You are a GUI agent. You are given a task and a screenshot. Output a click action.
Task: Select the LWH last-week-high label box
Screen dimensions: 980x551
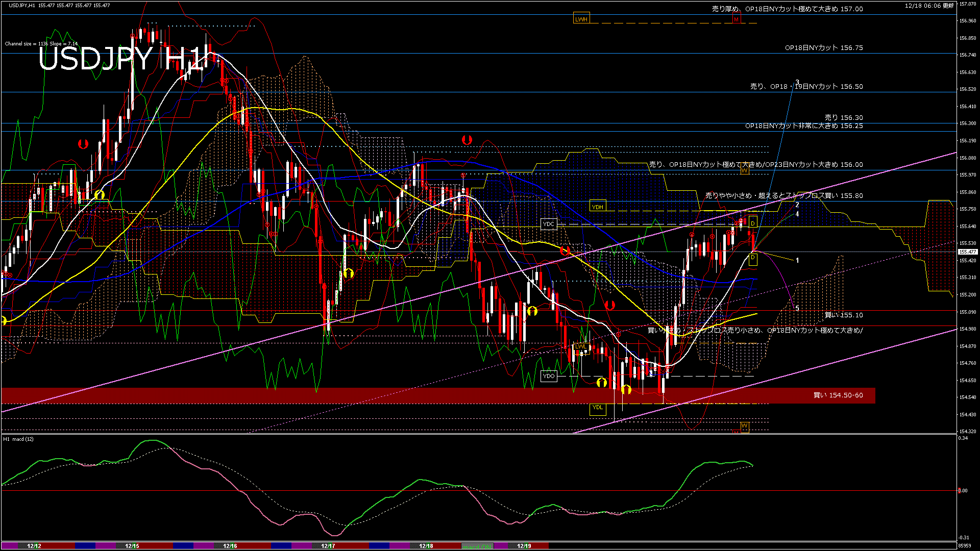[581, 19]
